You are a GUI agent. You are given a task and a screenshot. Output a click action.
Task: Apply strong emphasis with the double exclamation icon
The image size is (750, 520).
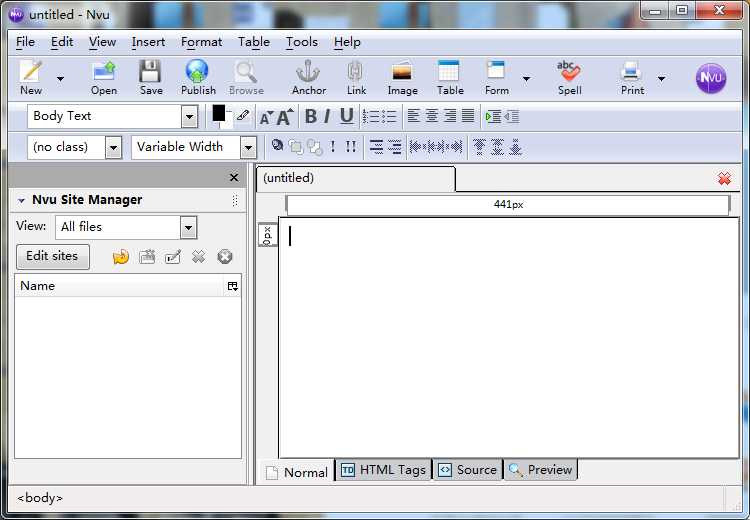click(x=351, y=146)
